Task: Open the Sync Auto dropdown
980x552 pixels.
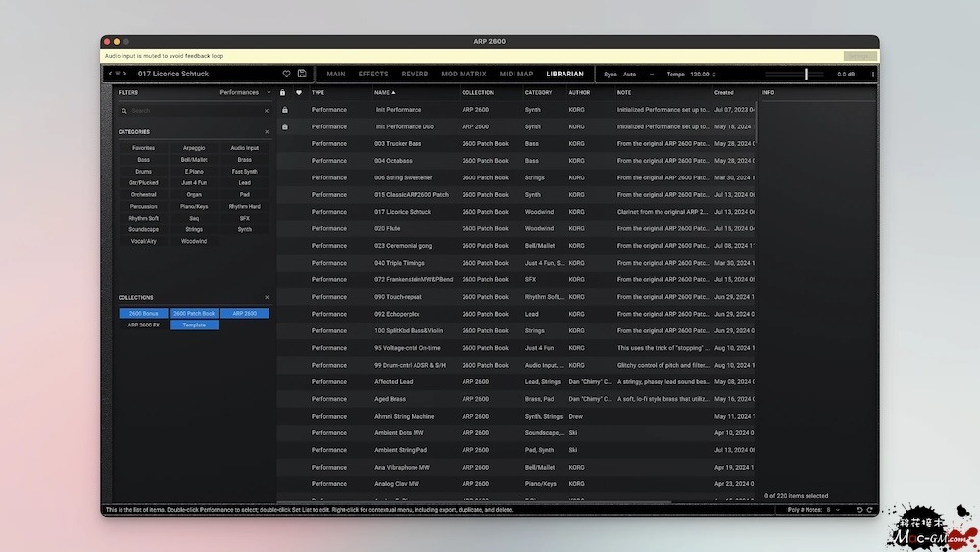Action: coord(638,75)
